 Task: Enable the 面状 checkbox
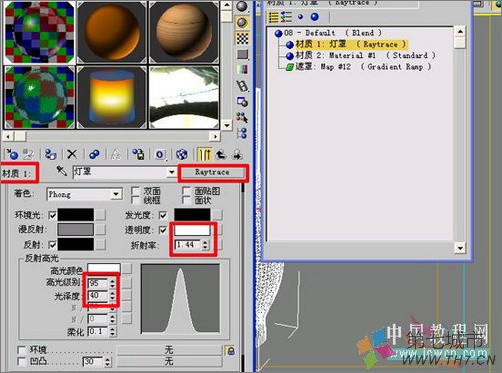tap(187, 200)
